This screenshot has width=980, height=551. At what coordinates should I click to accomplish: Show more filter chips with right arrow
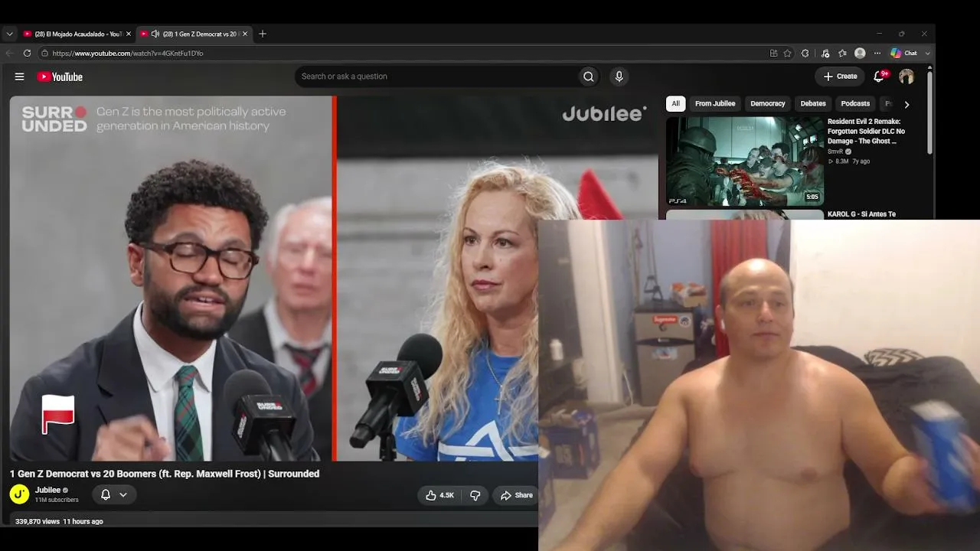(x=906, y=104)
